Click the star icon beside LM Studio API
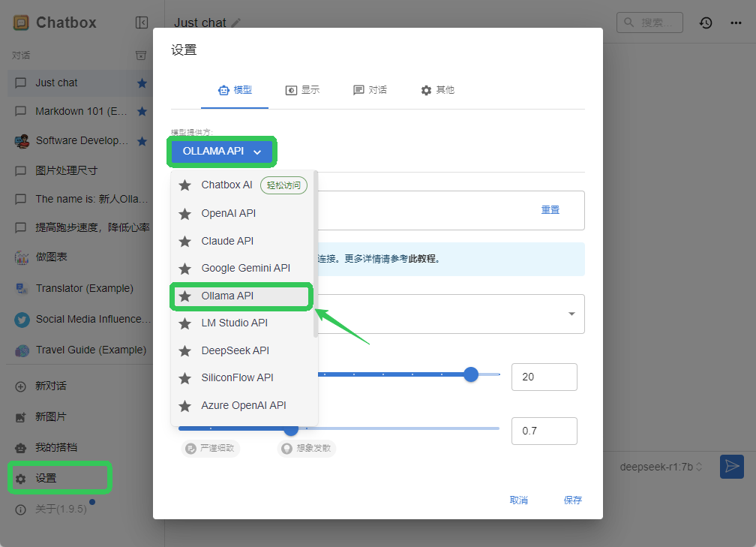Screen dimensions: 756x547 pos(185,323)
